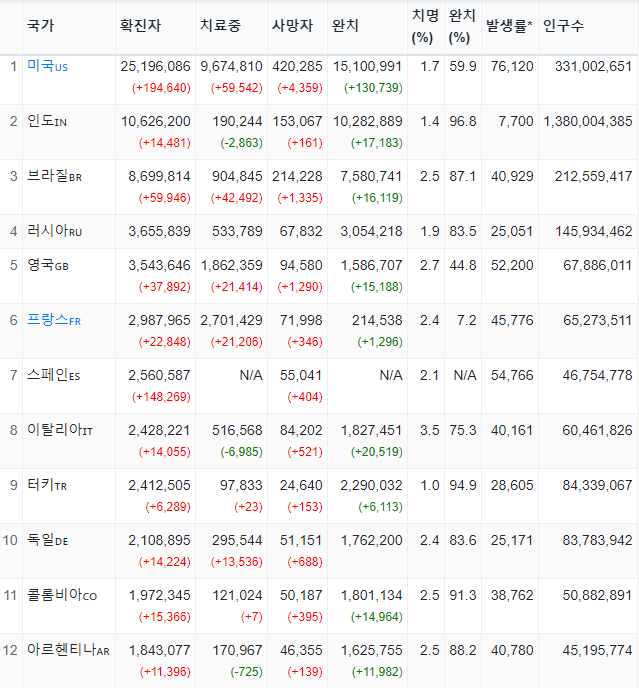Sort by the 완치(%) column header
The image size is (639, 688).
462,26
